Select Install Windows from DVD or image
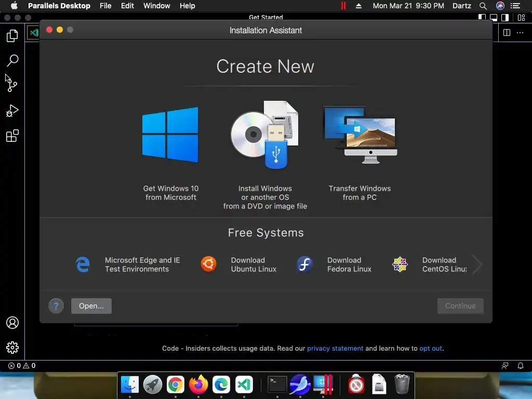The width and height of the screenshot is (532, 399). click(265, 155)
